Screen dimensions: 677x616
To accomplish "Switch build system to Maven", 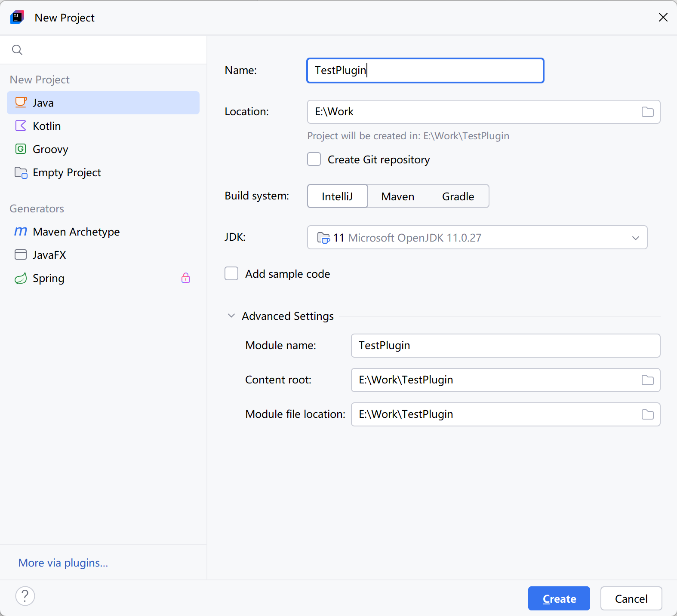I will pyautogui.click(x=397, y=196).
